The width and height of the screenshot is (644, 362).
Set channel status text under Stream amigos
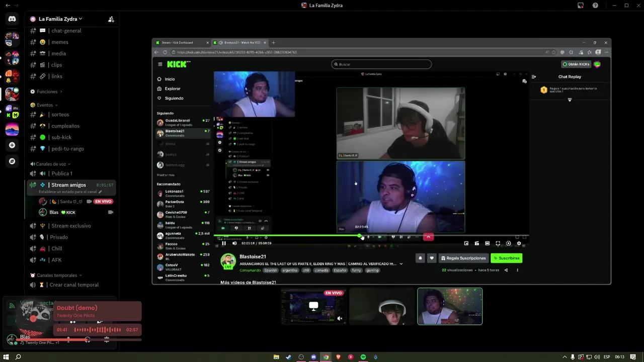(x=70, y=192)
